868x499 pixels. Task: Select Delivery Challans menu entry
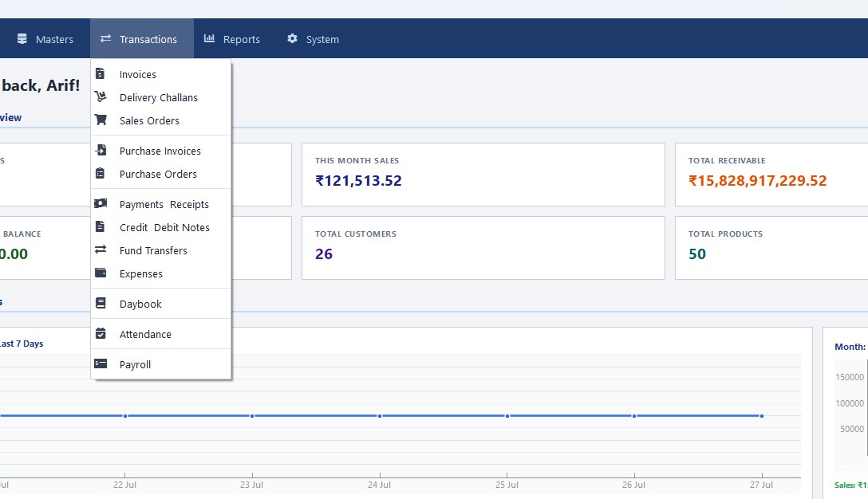click(160, 97)
